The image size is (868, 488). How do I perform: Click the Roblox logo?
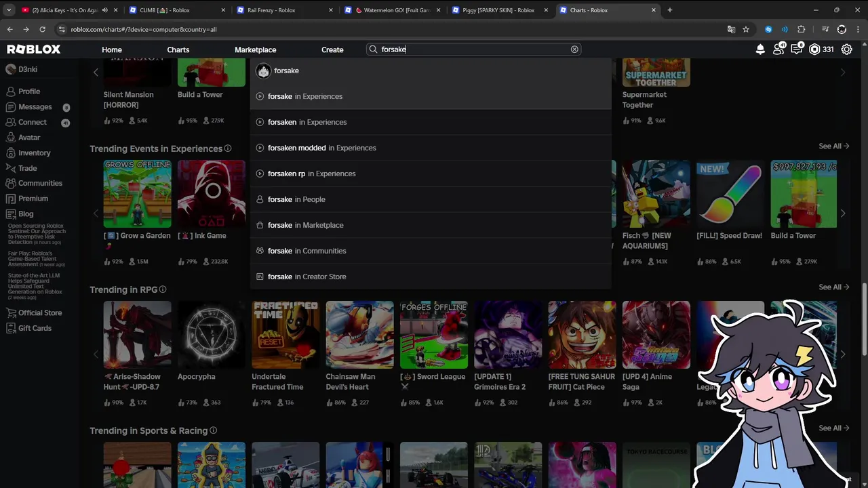(34, 49)
